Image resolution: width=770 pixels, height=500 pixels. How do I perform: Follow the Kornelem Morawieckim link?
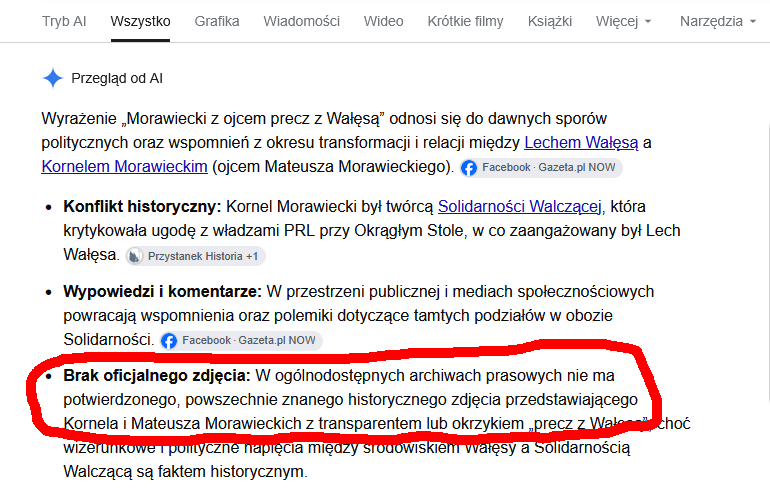click(124, 167)
